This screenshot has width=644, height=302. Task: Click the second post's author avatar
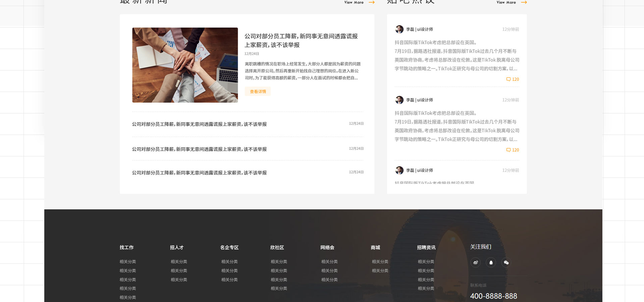pos(399,100)
